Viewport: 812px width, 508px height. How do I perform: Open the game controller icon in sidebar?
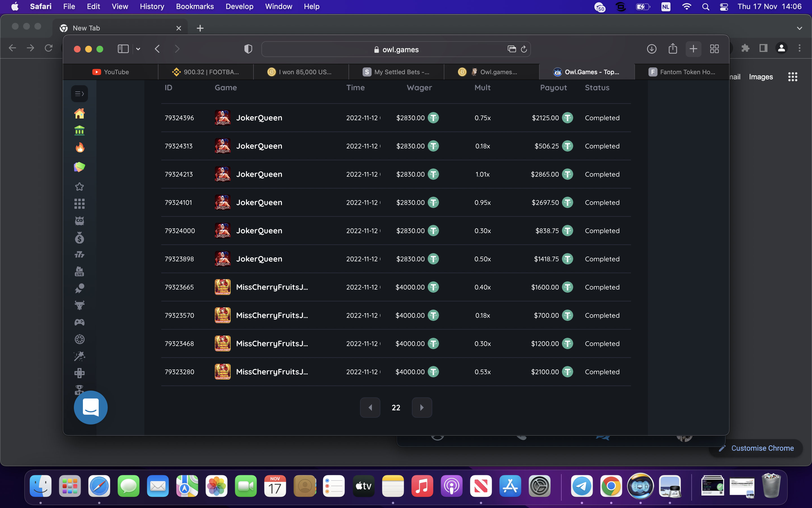click(80, 322)
